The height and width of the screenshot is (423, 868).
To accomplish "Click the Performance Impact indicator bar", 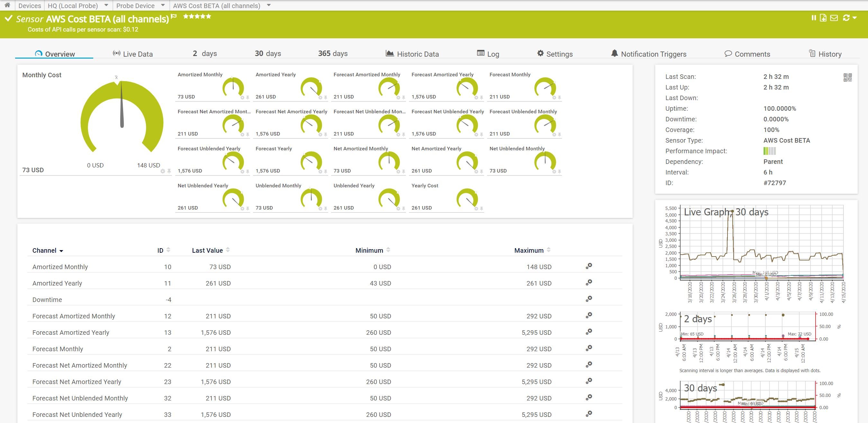I will click(x=770, y=151).
